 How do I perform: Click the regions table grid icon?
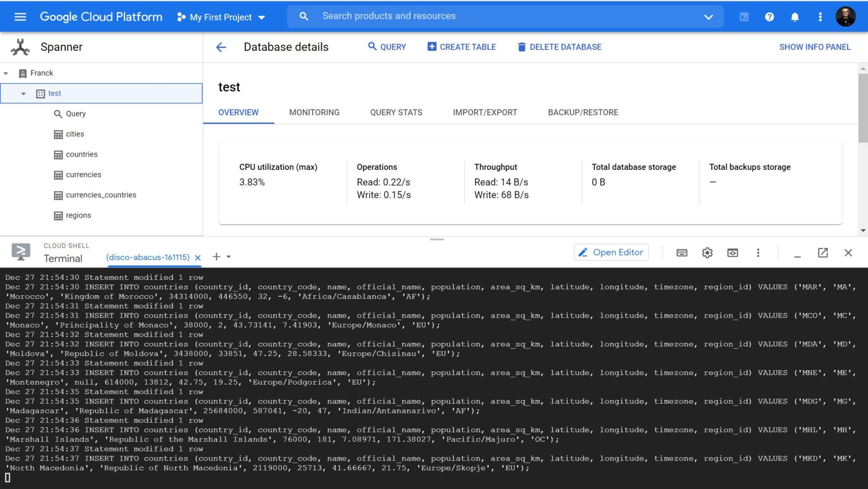coord(58,216)
